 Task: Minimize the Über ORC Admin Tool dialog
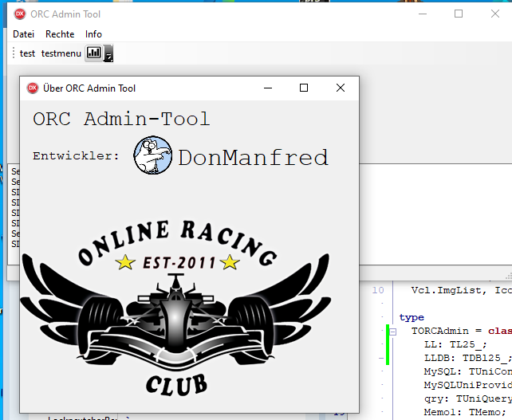(267, 88)
